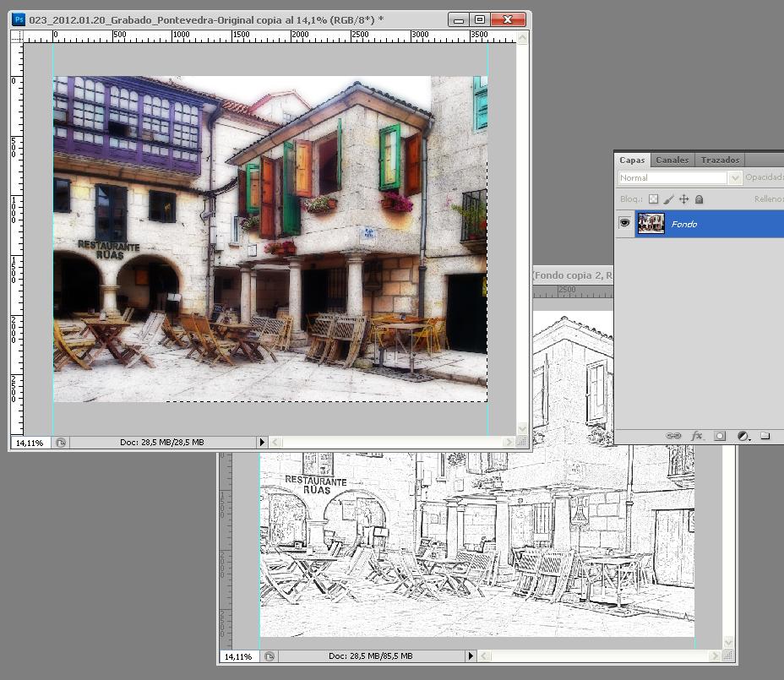This screenshot has height=680, width=784.
Task: Expand the Doc info arrow in the sketch window
Action: click(x=471, y=656)
